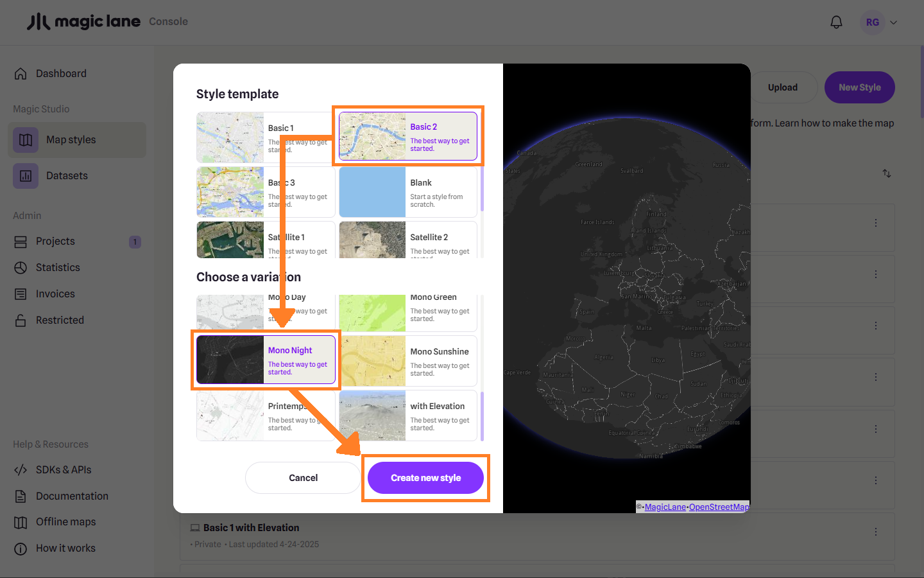Image resolution: width=924 pixels, height=578 pixels.
Task: Open options for Basic 1 with Elevation
Action: [x=875, y=532]
